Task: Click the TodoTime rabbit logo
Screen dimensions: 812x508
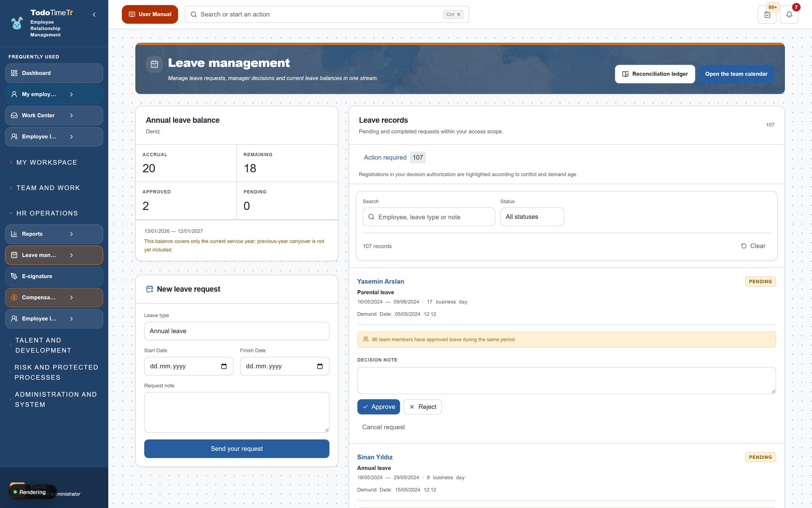Action: (17, 23)
